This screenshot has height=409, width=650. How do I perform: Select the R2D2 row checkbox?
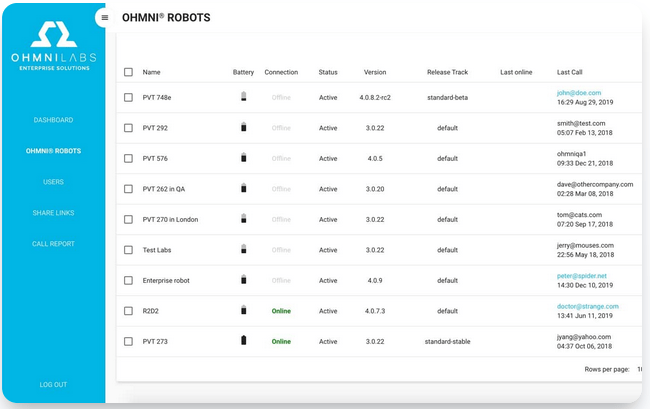[128, 311]
